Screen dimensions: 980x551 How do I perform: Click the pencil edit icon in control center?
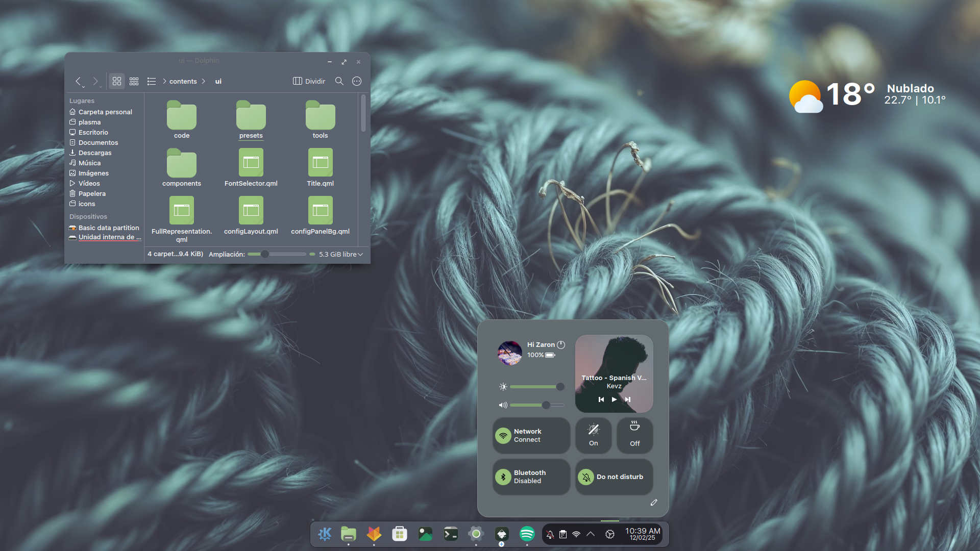(654, 503)
